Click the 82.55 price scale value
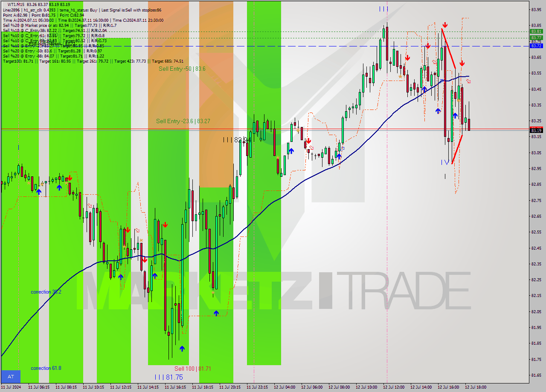 (x=536, y=232)
